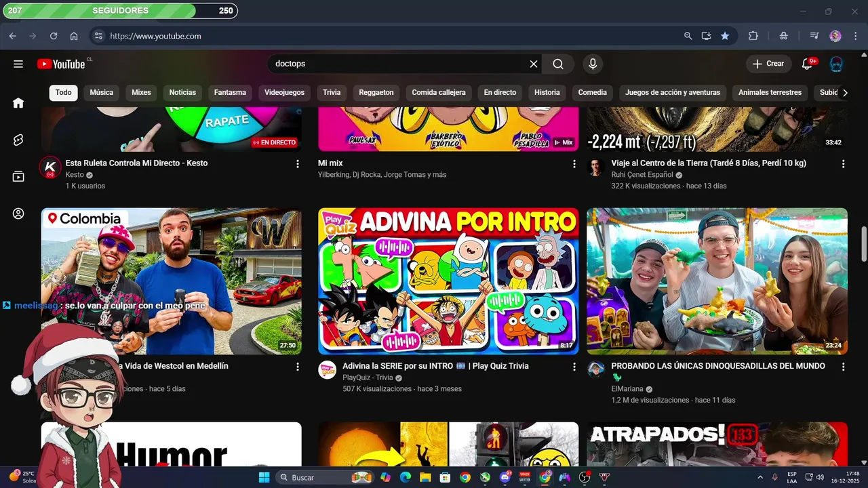Open options for Vida de Westcol video
The height and width of the screenshot is (488, 868).
(297, 367)
